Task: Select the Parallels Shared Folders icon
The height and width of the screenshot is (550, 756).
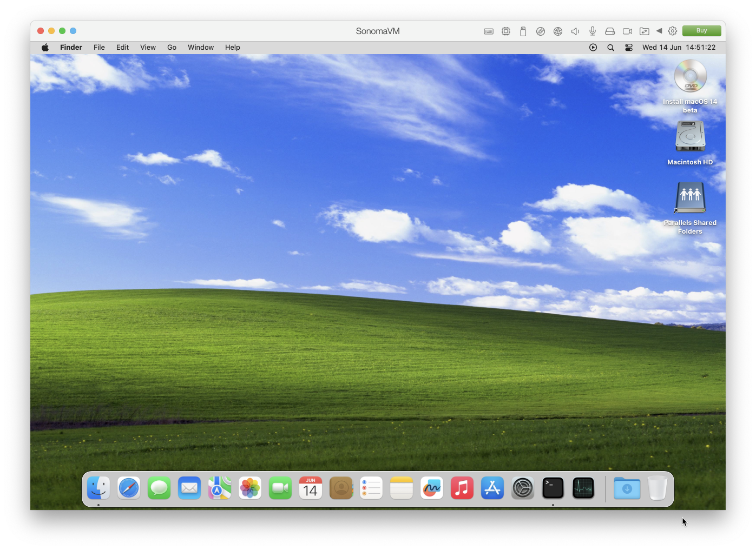Action: (690, 197)
